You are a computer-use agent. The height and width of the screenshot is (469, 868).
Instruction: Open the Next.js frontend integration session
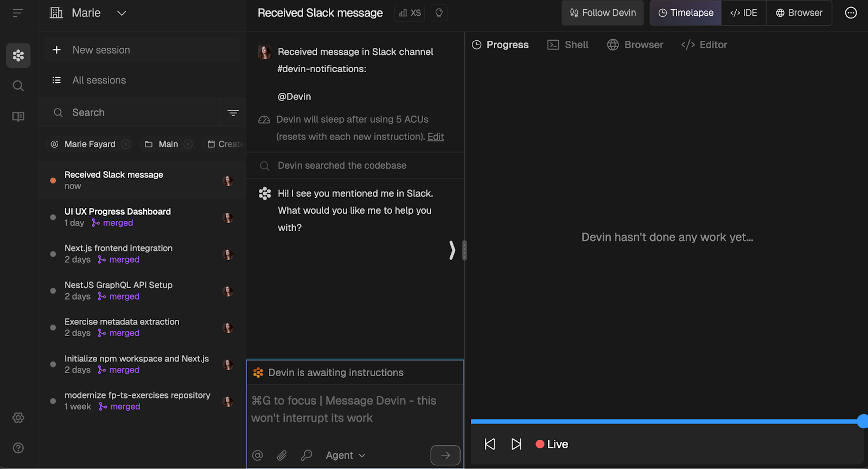(142, 253)
